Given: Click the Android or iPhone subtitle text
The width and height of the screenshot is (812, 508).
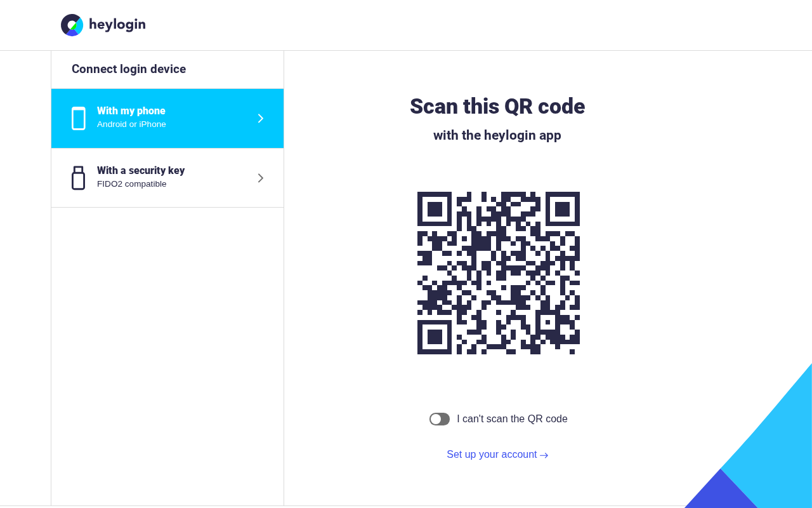Looking at the screenshot, I should pyautogui.click(x=131, y=124).
